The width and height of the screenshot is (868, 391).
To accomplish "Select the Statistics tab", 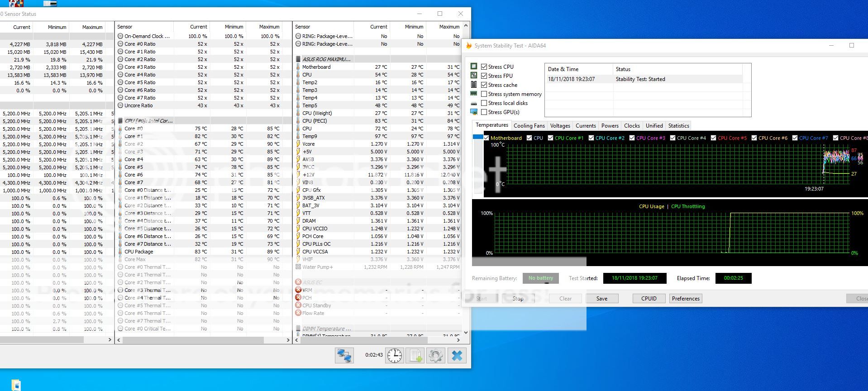I will pos(678,126).
